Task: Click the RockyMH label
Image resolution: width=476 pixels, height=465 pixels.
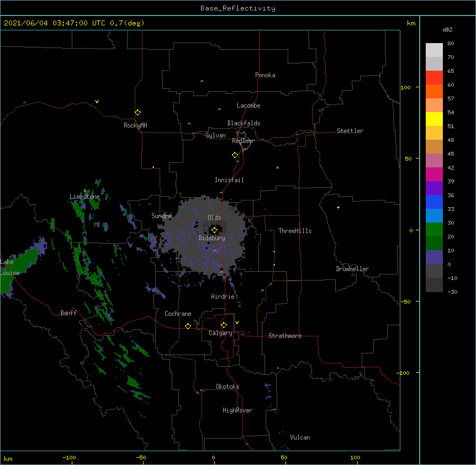Action: tap(135, 125)
